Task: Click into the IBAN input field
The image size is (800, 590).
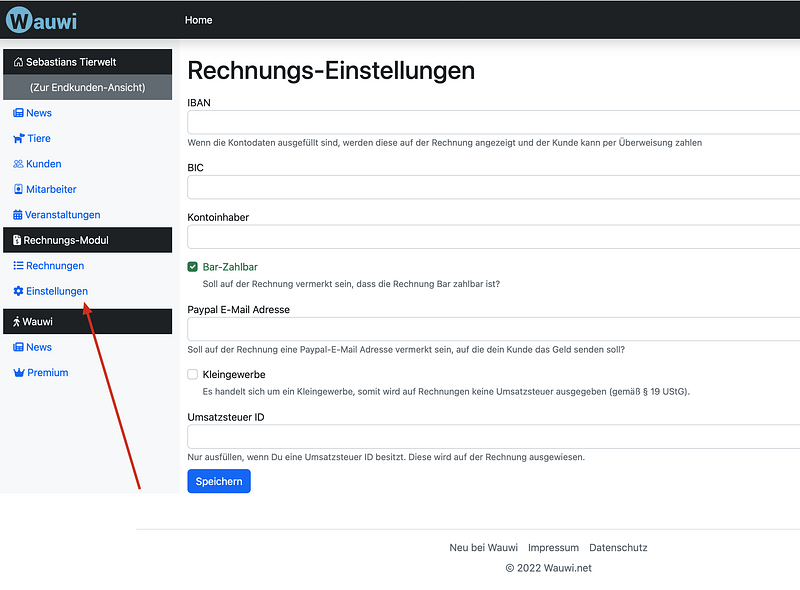Action: click(x=493, y=122)
